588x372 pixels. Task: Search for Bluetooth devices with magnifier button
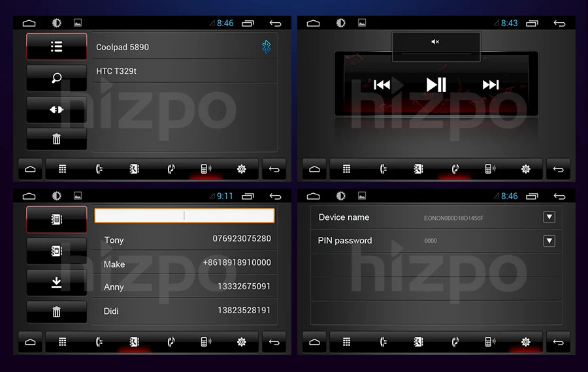pos(57,78)
